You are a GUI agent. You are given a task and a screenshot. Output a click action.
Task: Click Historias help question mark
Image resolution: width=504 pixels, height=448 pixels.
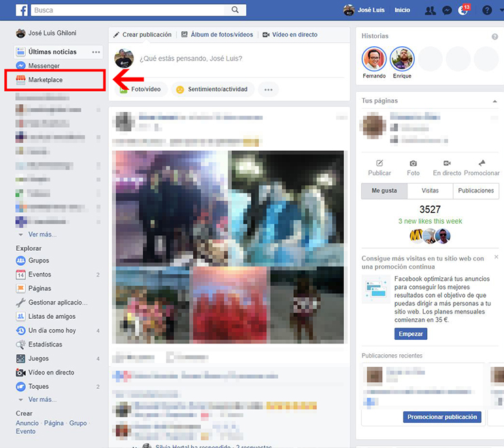click(494, 37)
